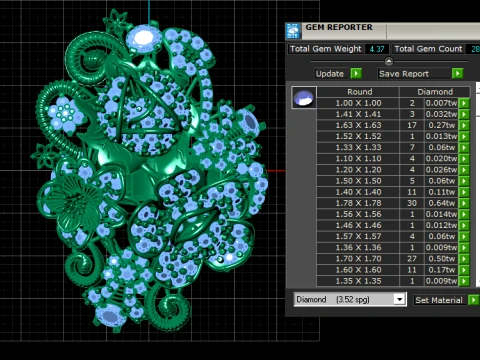Click the green arrow in the 1.20 X 1.20 row
Screen dimensions: 480x360
(464, 170)
